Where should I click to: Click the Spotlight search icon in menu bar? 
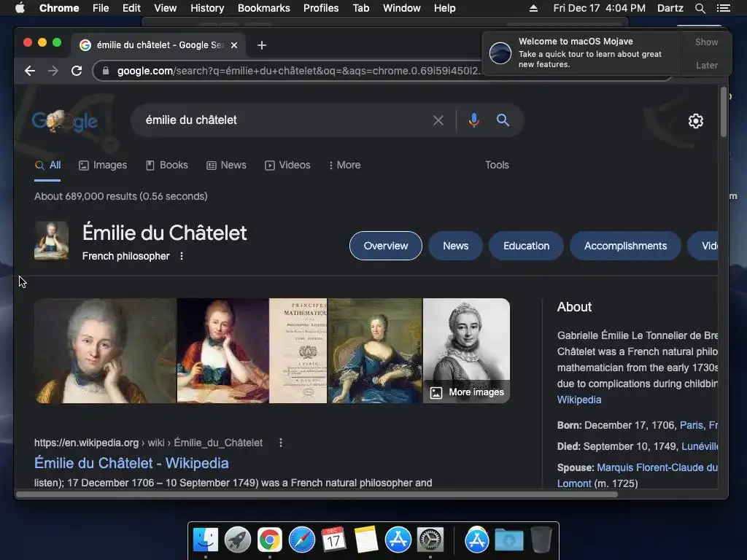(700, 8)
